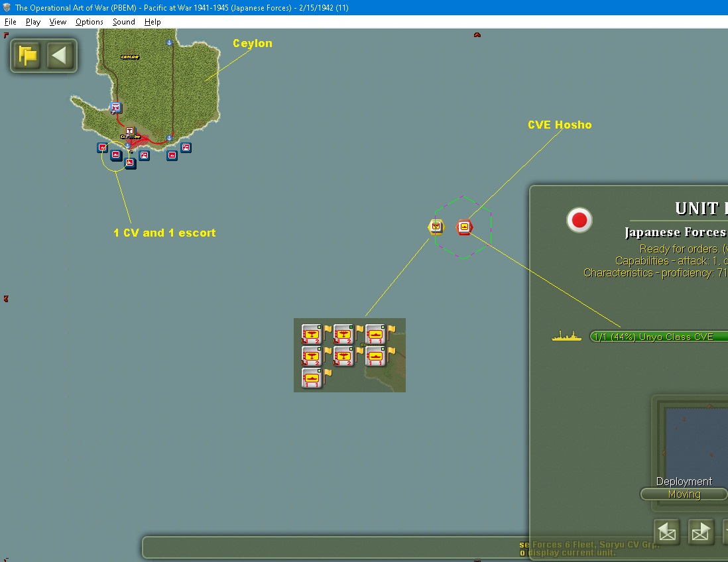Open the Play menu
Image resolution: width=728 pixels, height=562 pixels.
(x=33, y=22)
